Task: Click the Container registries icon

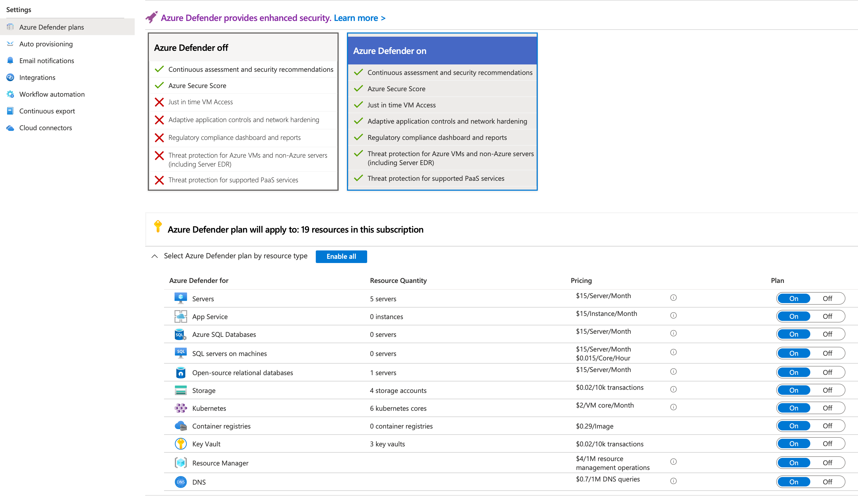Action: [x=181, y=426]
